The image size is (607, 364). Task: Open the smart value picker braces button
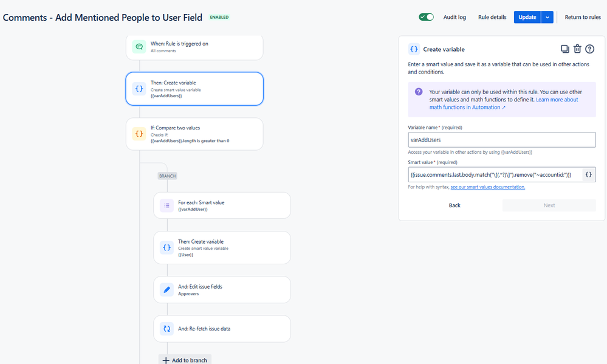click(588, 174)
